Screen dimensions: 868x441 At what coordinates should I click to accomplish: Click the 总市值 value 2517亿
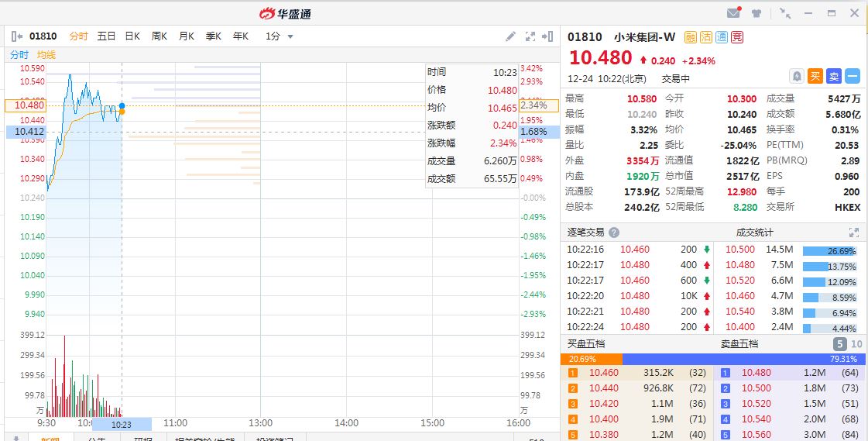(743, 176)
